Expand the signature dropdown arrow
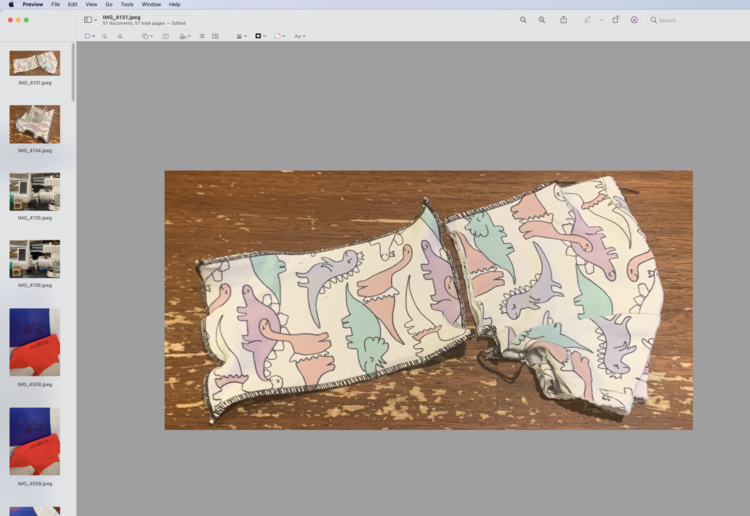 [189, 36]
